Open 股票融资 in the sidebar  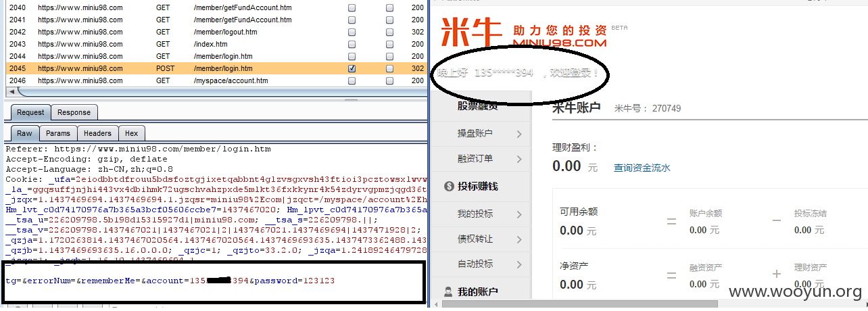tap(477, 105)
